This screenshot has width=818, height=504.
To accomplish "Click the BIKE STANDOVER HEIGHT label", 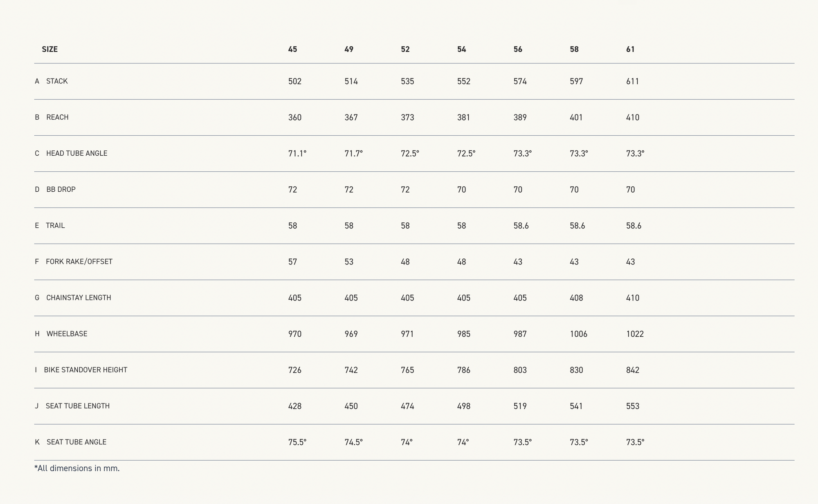I will [x=85, y=370].
